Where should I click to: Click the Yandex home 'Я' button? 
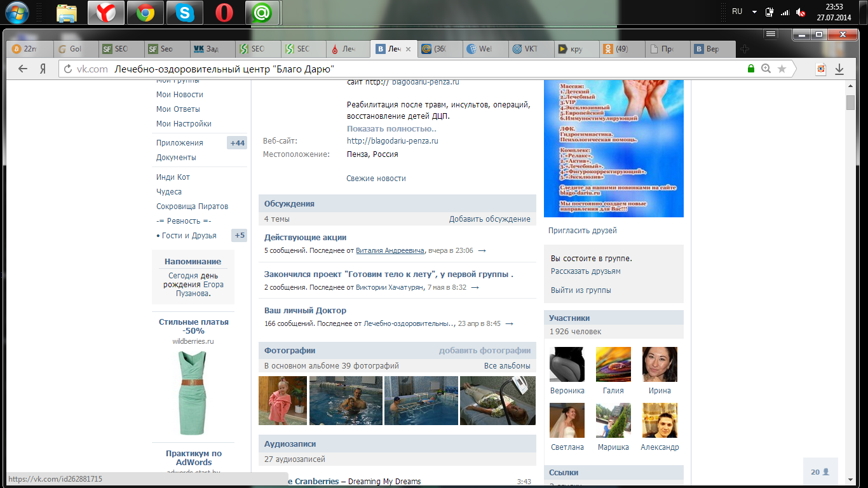pos(43,69)
